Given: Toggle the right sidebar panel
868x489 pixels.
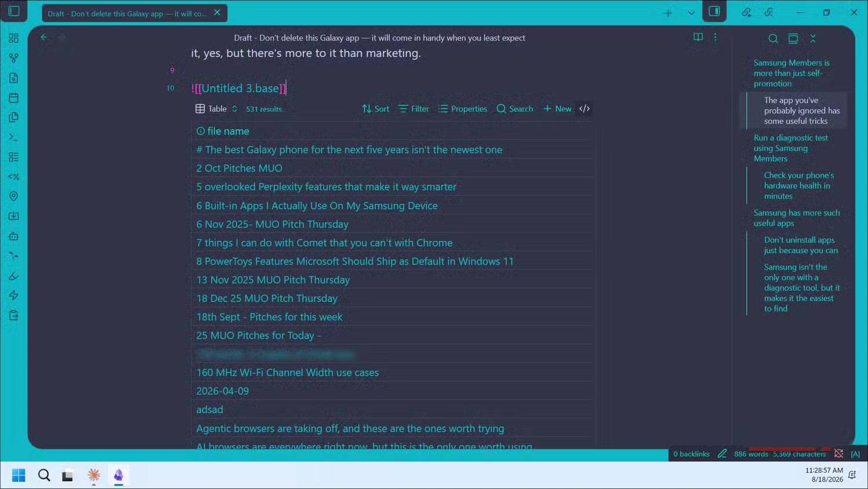Looking at the screenshot, I should point(715,11).
